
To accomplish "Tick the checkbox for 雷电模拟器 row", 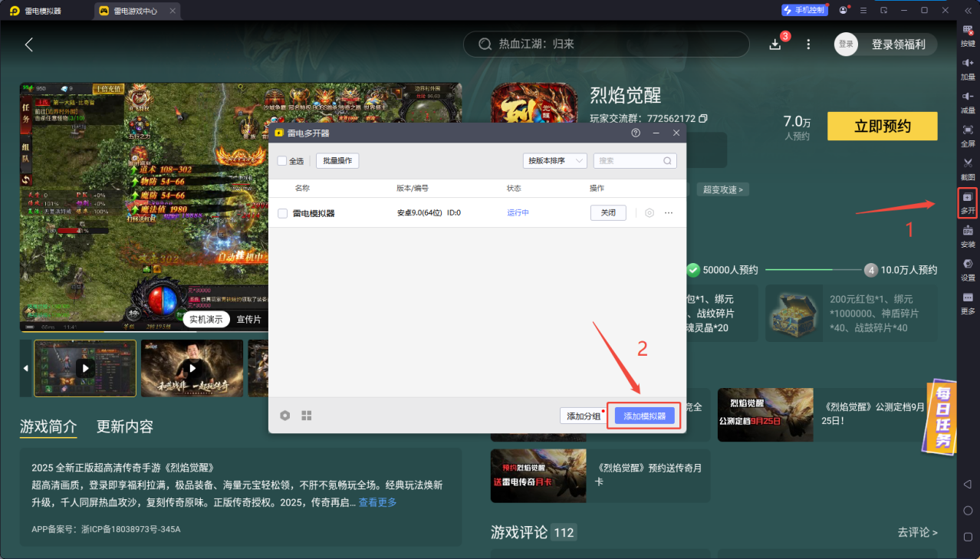I will pos(282,213).
